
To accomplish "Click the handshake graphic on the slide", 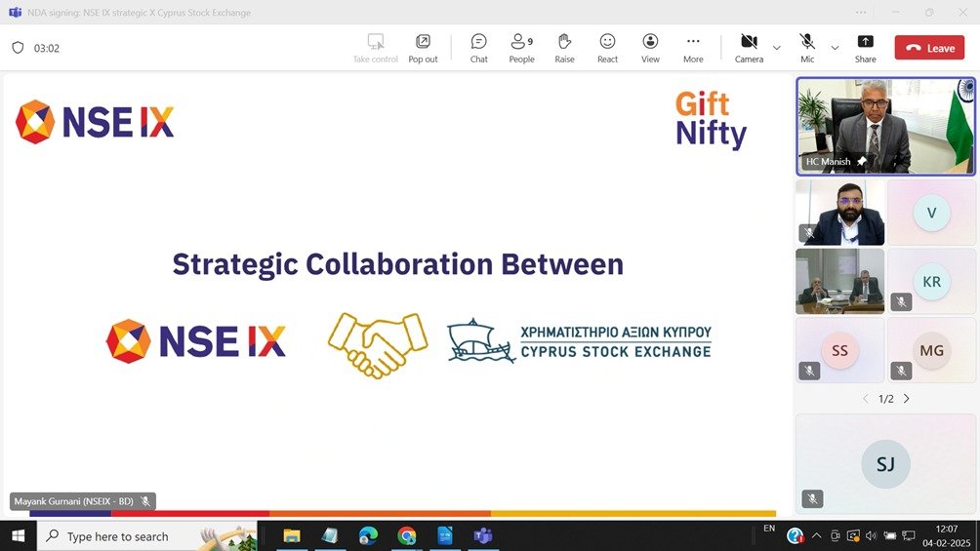I will 378,344.
